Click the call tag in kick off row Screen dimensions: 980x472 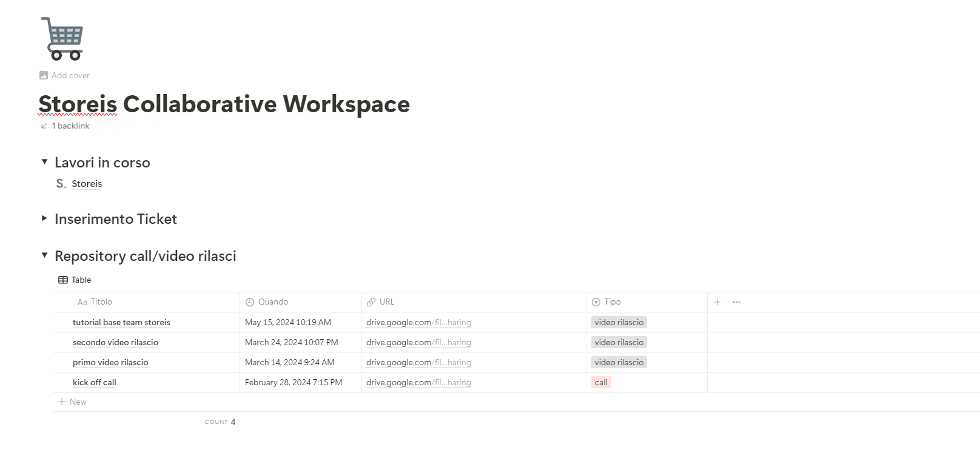pos(601,382)
